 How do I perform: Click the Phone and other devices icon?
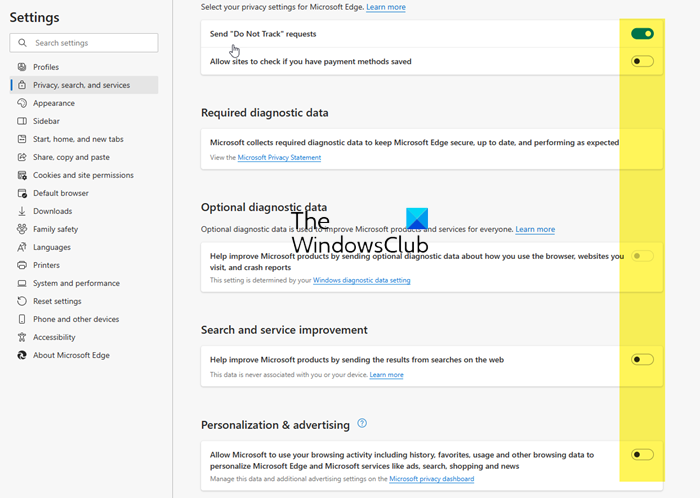point(21,319)
